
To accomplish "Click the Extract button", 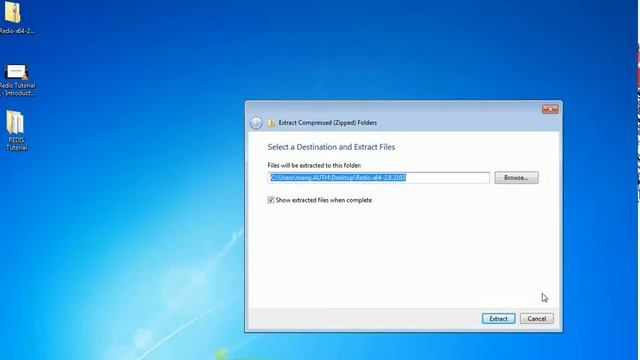I will pos(498,319).
